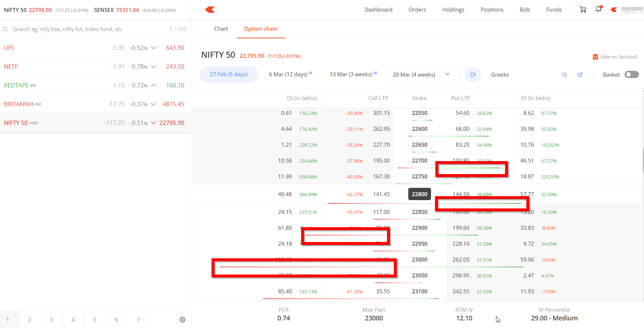Open the cart basket icon

583,10
